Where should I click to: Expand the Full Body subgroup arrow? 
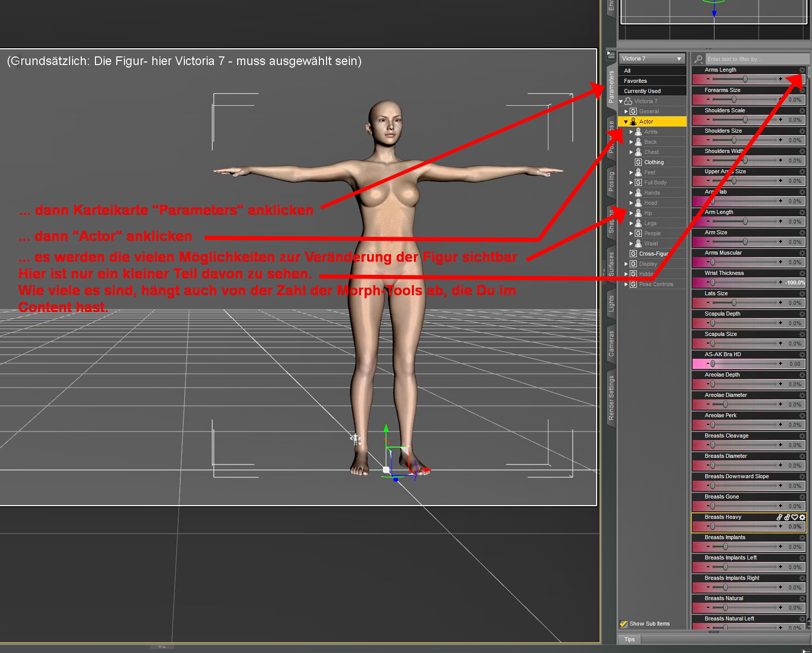point(631,182)
